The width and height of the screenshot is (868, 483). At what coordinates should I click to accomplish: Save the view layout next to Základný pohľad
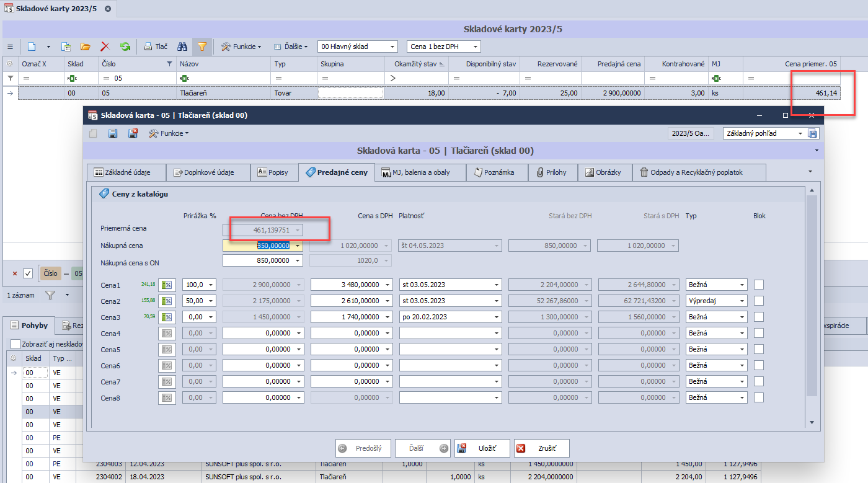[x=813, y=133]
